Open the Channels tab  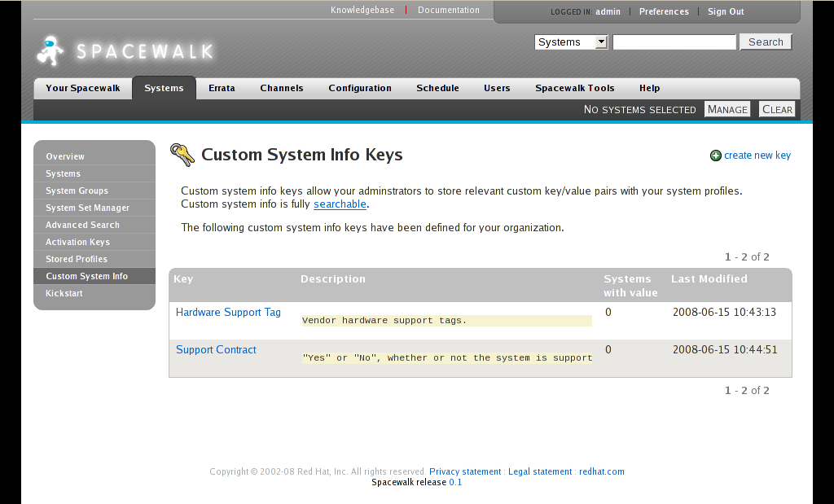(x=282, y=88)
